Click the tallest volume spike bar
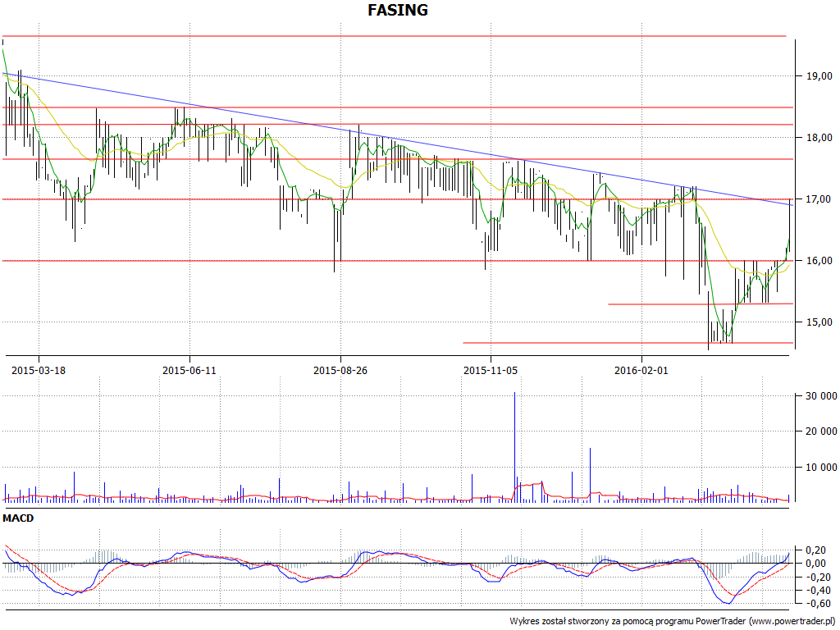 (x=515, y=447)
